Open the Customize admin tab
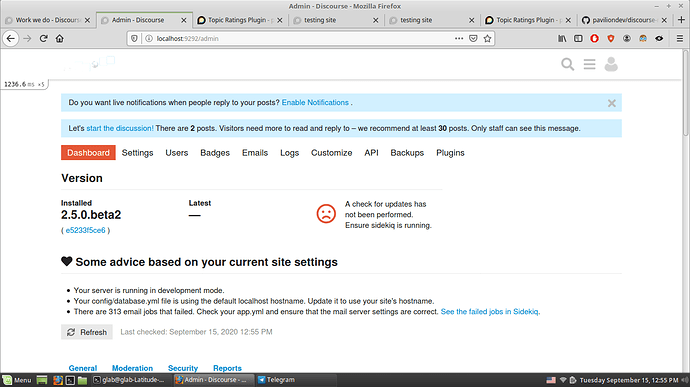 [331, 153]
